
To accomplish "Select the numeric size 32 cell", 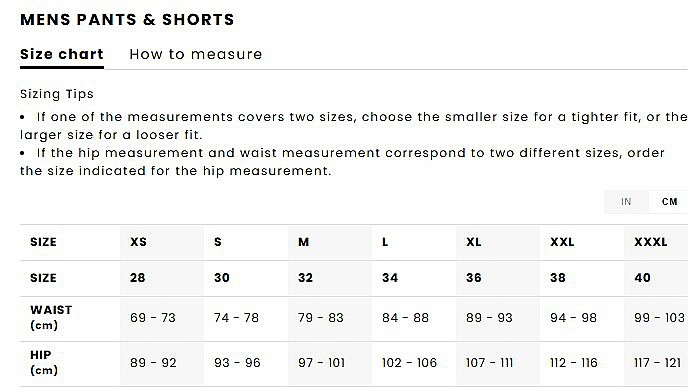I will (305, 278).
